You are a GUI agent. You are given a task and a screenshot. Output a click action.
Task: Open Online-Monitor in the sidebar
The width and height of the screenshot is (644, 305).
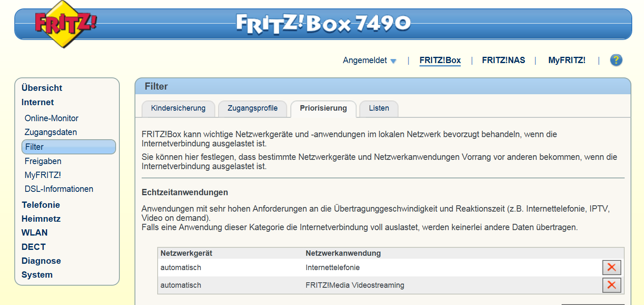click(x=51, y=118)
